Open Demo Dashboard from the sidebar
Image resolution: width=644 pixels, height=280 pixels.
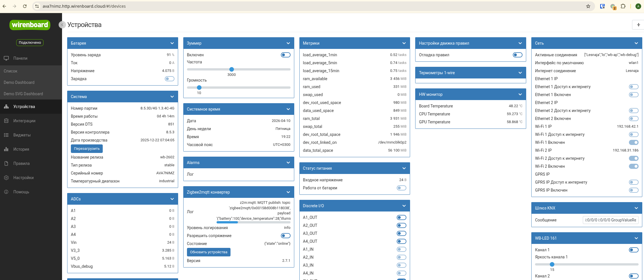coord(19,82)
